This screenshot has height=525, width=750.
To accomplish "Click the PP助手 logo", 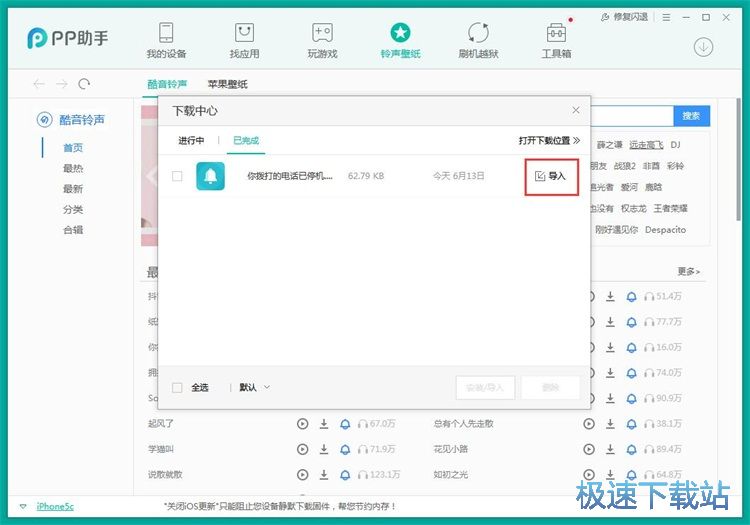I will tap(68, 38).
